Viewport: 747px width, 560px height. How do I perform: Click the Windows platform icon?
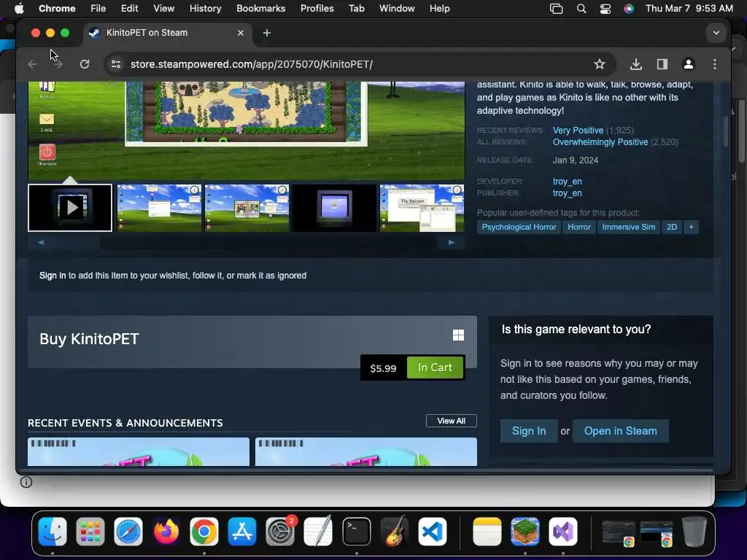pyautogui.click(x=458, y=335)
